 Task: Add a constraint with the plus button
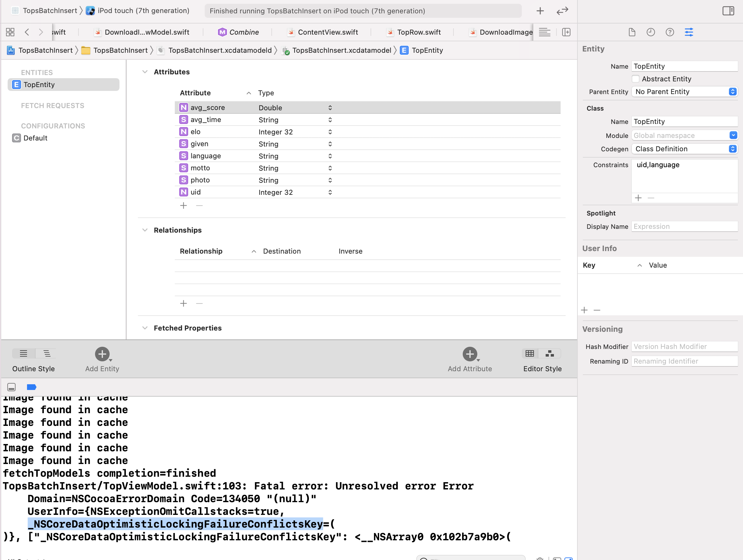pos(638,198)
